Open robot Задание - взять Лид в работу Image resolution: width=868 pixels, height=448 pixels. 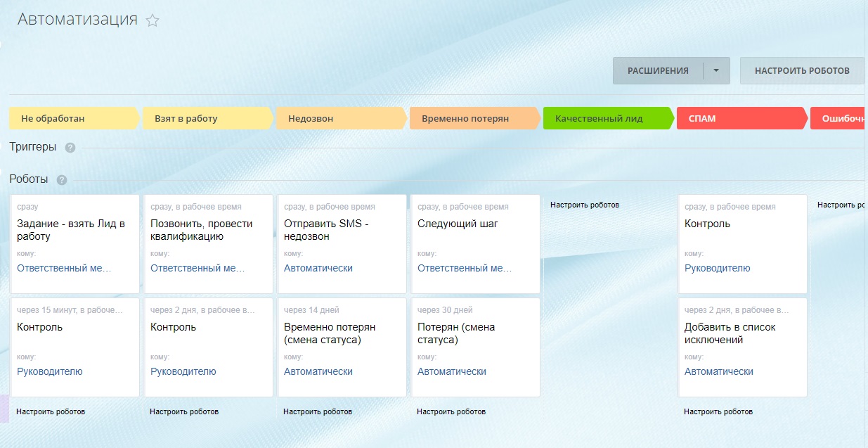[x=75, y=244]
